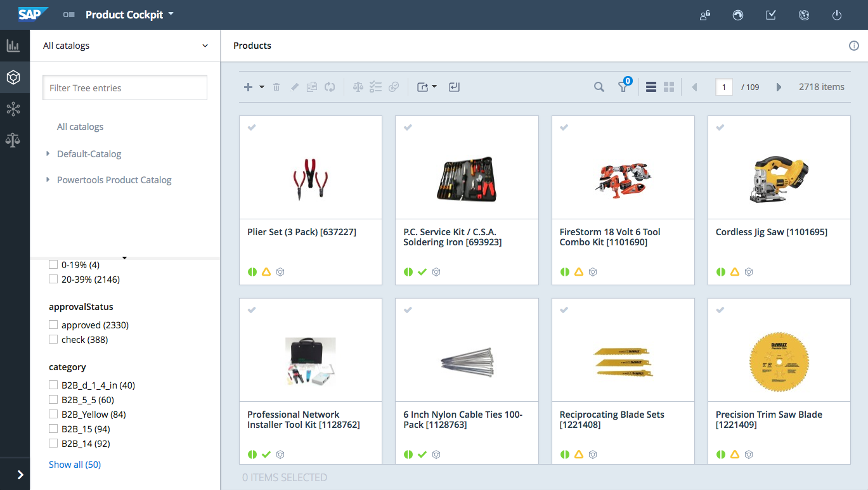Select the Default-Catalog tree entry

click(x=89, y=154)
